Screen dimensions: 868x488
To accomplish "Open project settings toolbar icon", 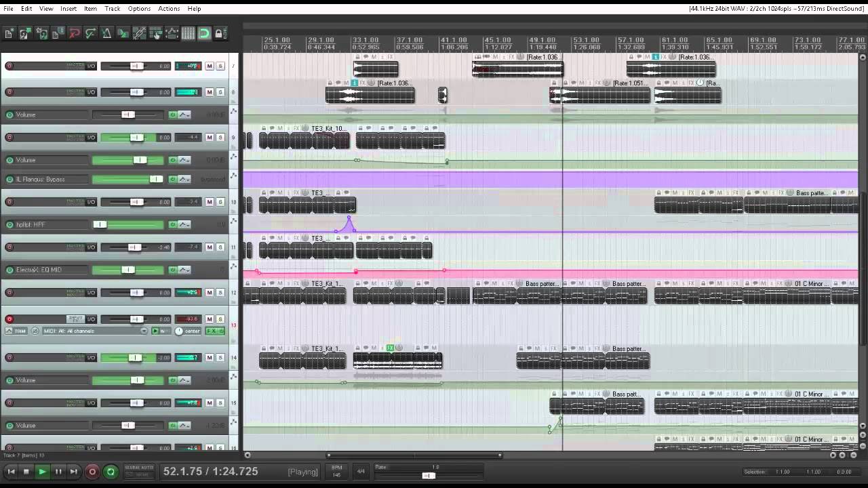I will [x=58, y=33].
